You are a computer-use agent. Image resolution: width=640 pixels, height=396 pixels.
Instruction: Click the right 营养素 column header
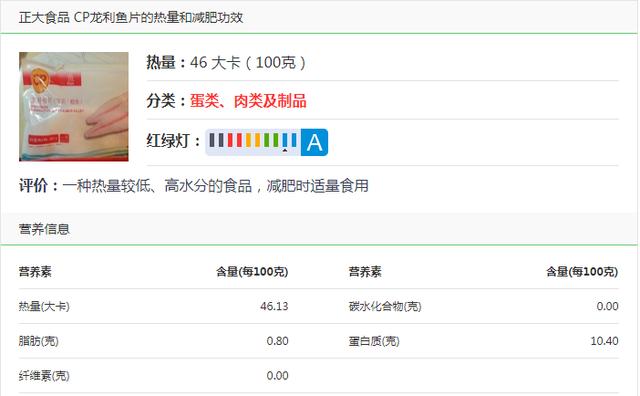[x=365, y=271]
